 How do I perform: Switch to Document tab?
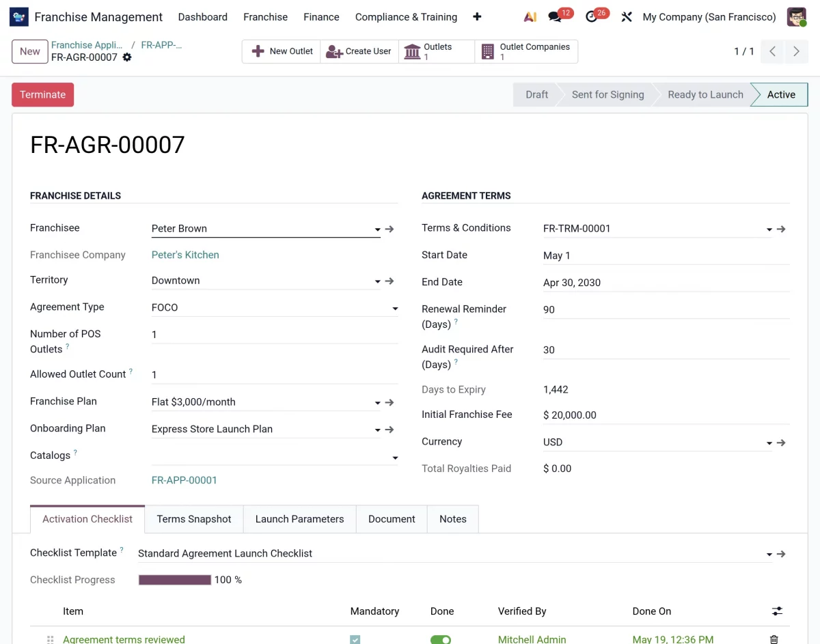[392, 519]
